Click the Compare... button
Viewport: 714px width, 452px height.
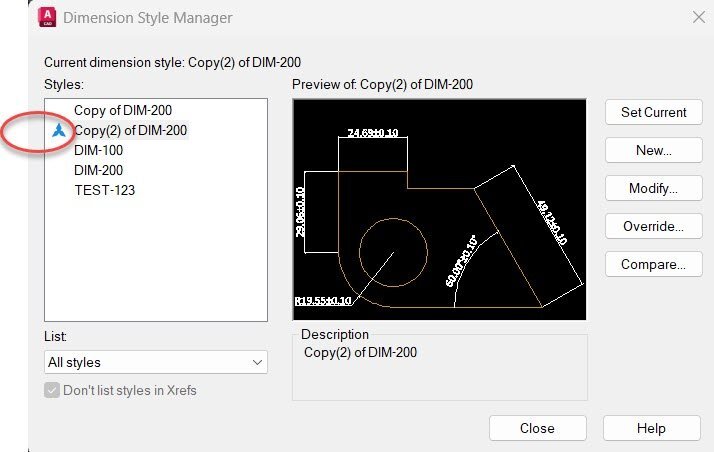653,264
